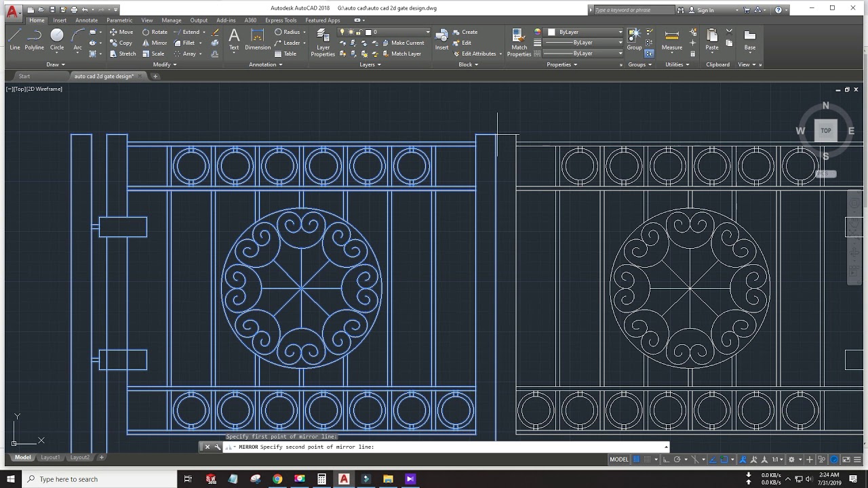The image size is (868, 488).
Task: Open the Parametric ribbon tab
Action: 119,20
